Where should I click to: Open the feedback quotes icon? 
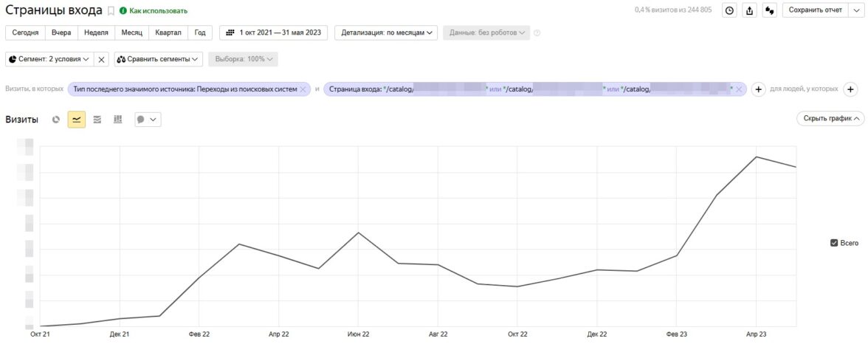pos(769,10)
